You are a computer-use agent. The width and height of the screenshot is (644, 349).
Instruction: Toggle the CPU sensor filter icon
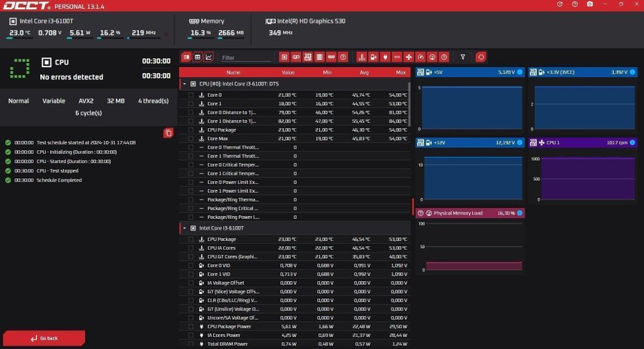point(284,57)
